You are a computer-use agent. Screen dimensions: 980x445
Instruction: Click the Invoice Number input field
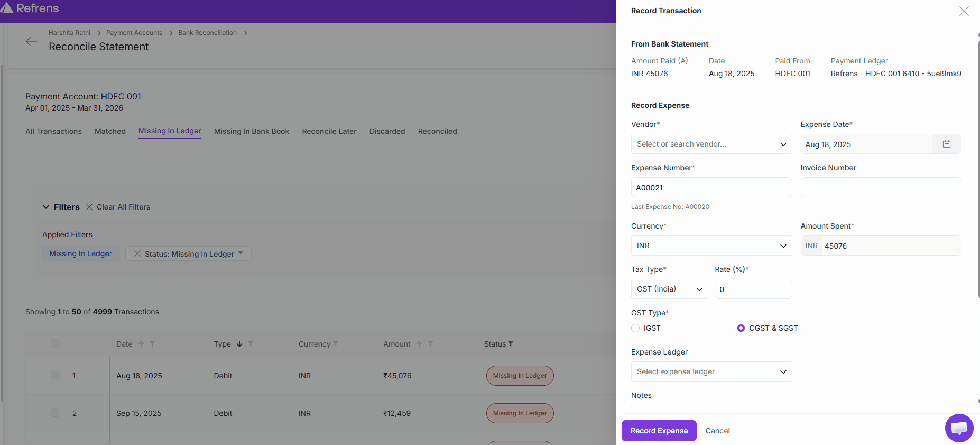click(880, 187)
